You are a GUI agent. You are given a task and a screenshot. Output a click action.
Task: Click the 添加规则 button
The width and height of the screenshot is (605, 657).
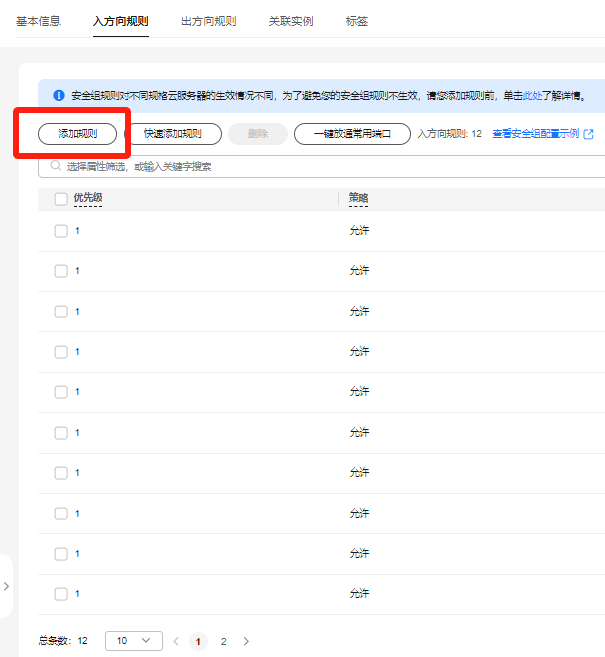(78, 134)
